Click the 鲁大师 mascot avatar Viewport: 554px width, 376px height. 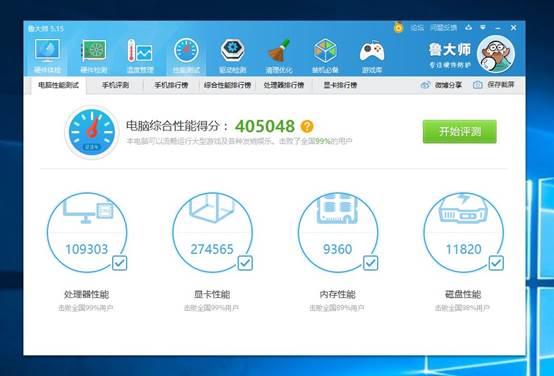click(x=496, y=54)
